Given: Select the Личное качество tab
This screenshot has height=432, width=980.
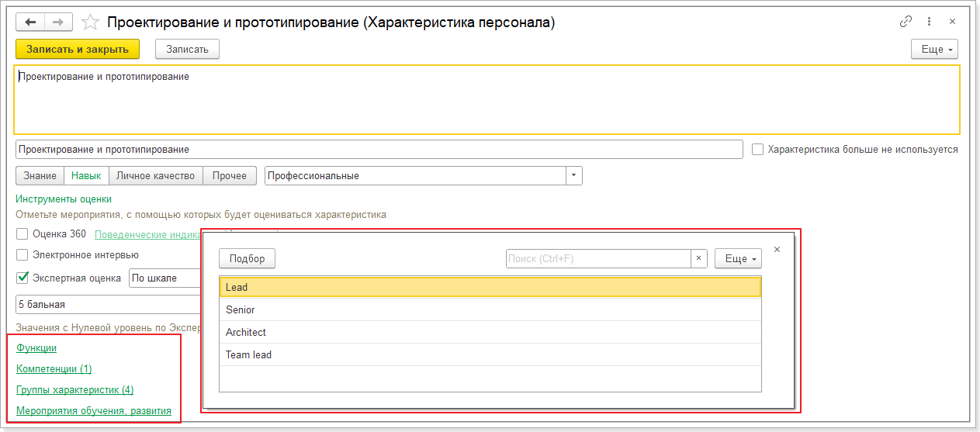Looking at the screenshot, I should pos(155,176).
